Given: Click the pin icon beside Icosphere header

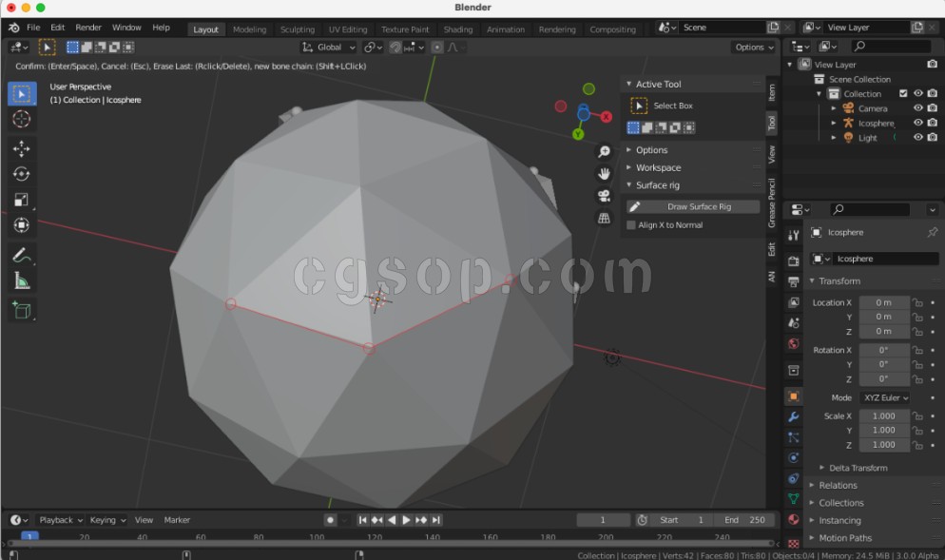Looking at the screenshot, I should click(x=933, y=232).
